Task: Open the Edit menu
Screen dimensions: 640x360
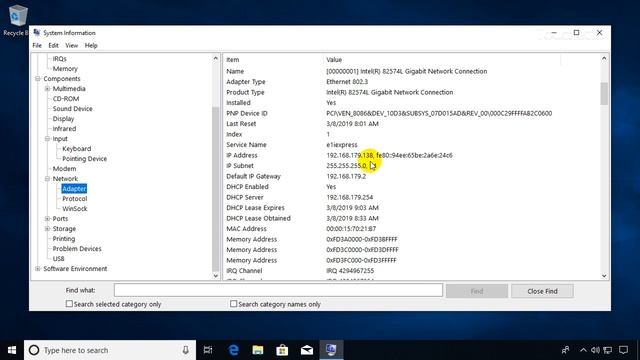Action: [53, 45]
